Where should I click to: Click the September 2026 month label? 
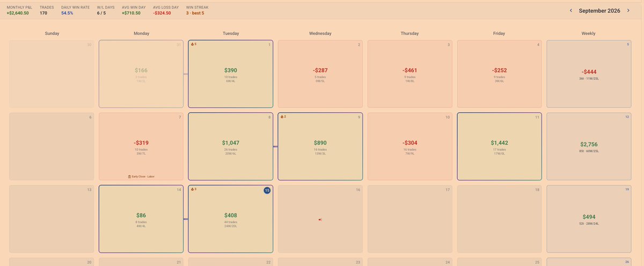pos(599,11)
